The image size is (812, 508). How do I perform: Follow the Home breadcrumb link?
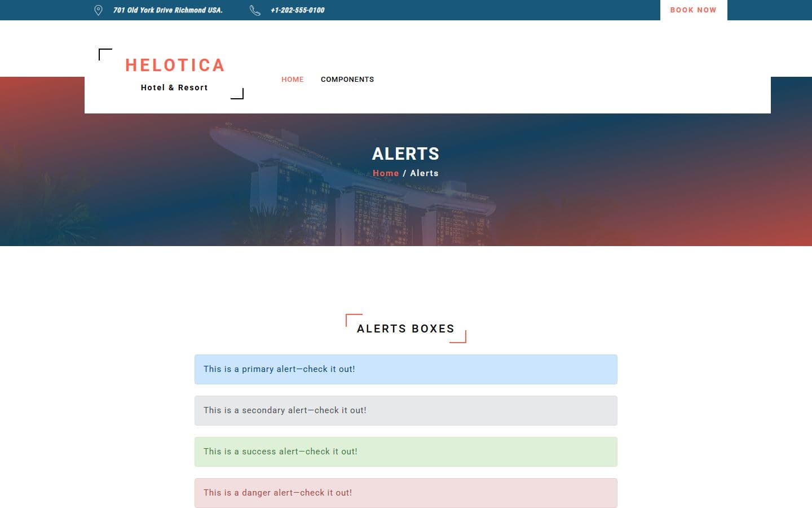[x=386, y=173]
